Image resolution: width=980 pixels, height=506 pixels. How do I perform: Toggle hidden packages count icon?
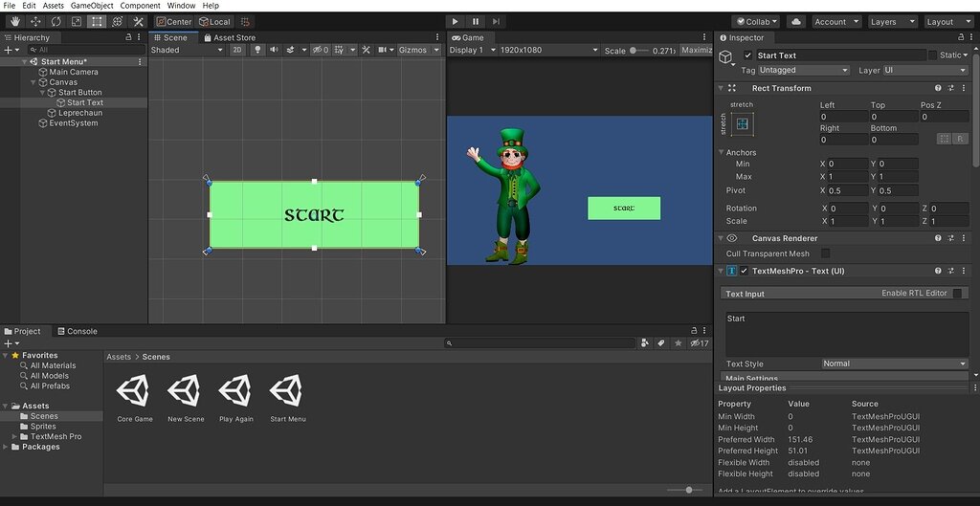(700, 343)
